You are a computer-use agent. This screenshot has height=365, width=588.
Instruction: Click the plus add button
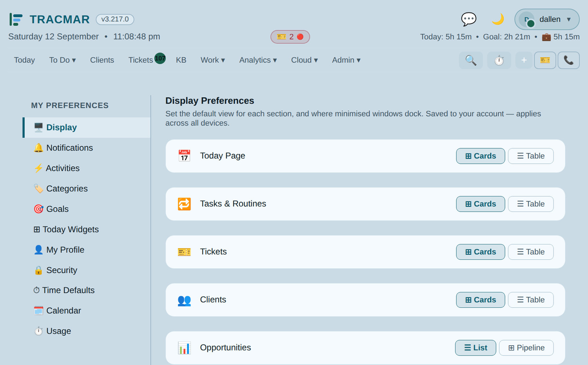coord(524,60)
